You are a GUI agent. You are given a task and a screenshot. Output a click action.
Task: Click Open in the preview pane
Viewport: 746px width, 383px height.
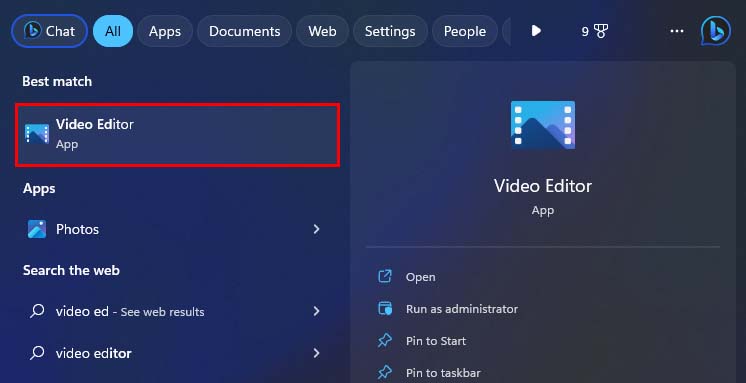(x=420, y=277)
